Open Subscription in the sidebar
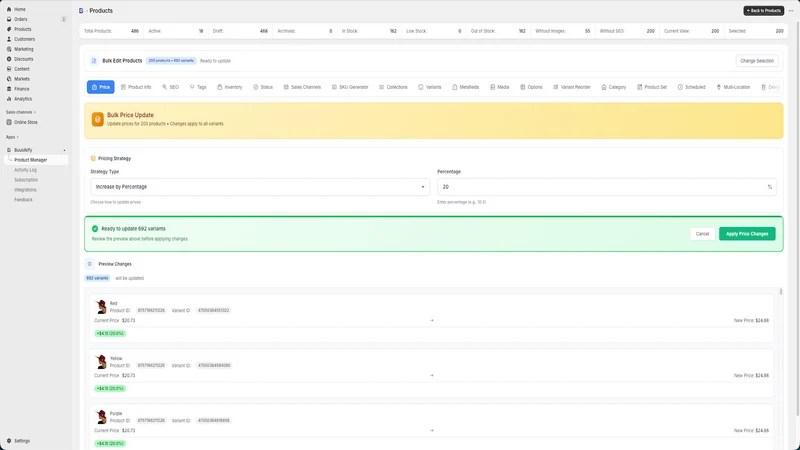Viewport: 800px width, 450px height. [26, 180]
